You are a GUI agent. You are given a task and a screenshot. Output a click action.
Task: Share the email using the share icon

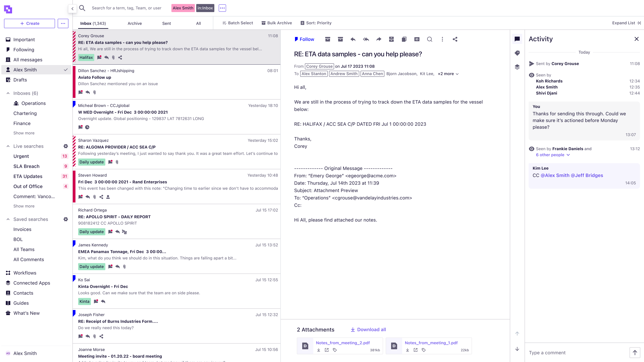click(455, 39)
